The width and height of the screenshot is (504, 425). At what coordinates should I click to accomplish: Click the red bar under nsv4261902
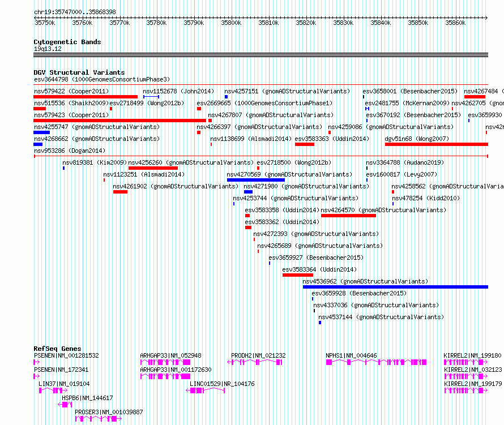(120, 192)
